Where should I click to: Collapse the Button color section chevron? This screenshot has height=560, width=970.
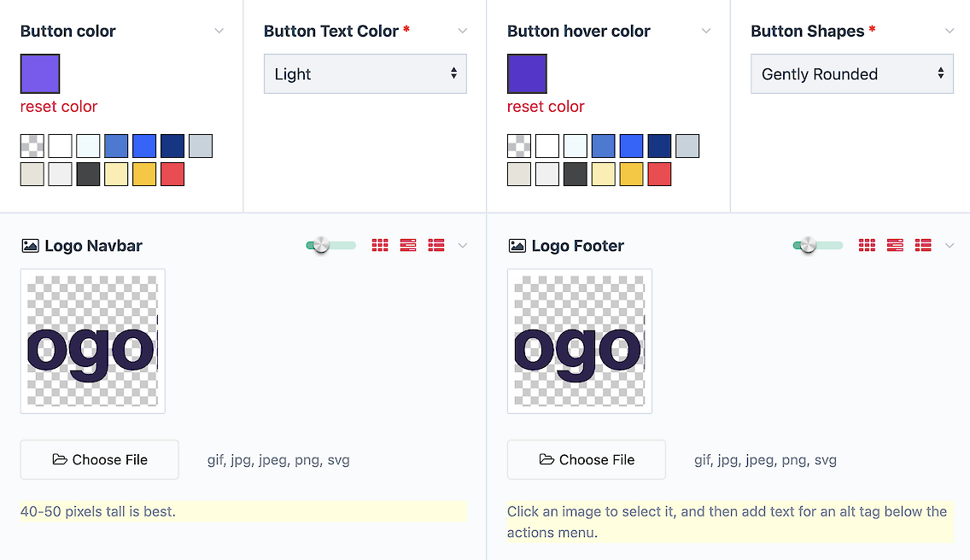[x=219, y=32]
